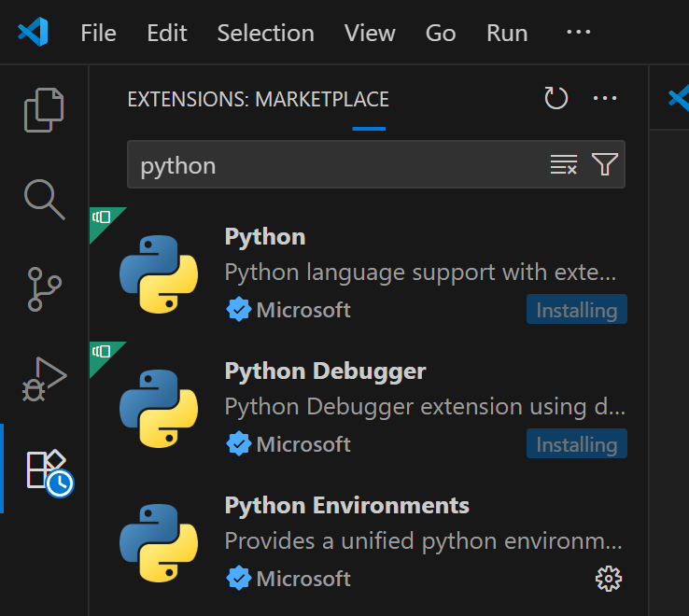This screenshot has height=616, width=689.
Task: Click Microsoft publisher under Python extension
Action: [303, 310]
